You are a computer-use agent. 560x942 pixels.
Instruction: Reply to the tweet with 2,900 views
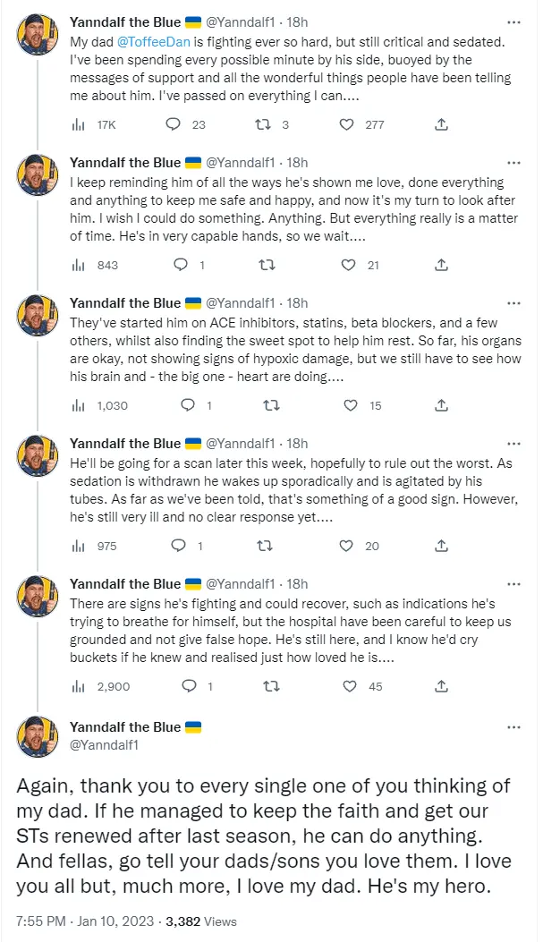pyautogui.click(x=189, y=686)
